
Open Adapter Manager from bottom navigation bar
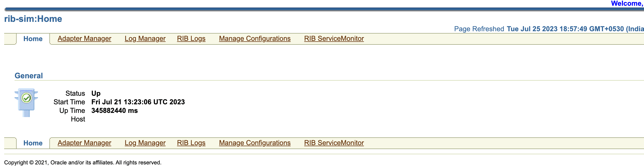coord(84,143)
